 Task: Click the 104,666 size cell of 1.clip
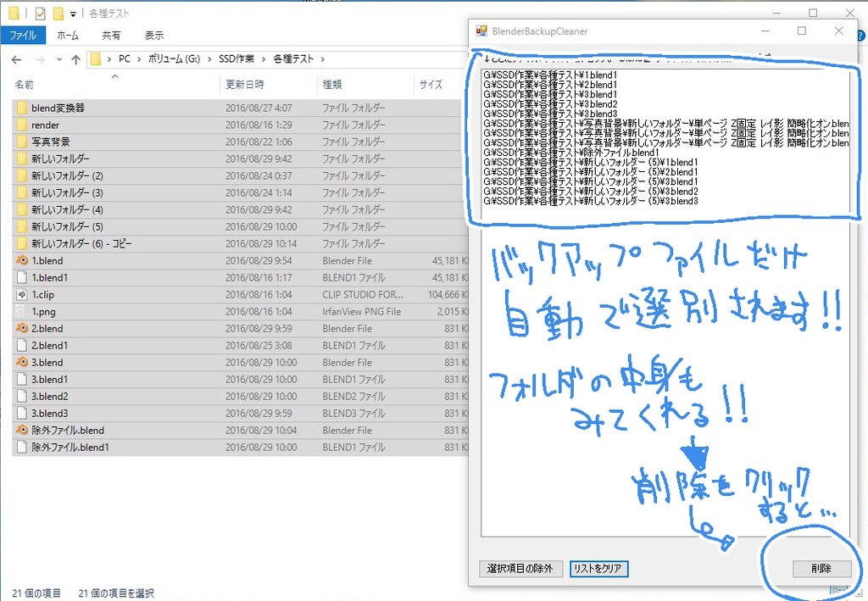(x=448, y=294)
